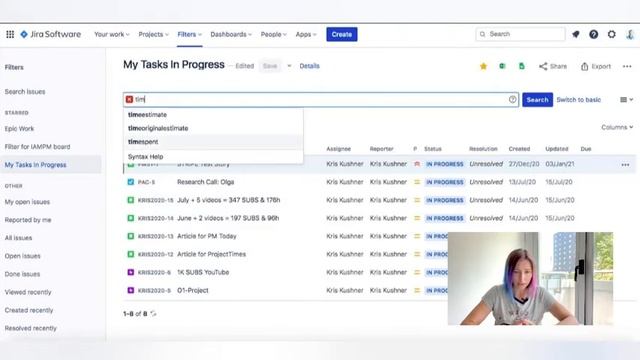Click the issue type icon for PAC-5

[x=131, y=182]
